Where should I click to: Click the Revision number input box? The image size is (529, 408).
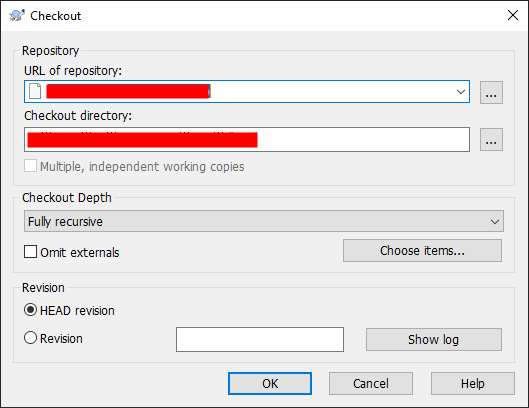[x=260, y=339]
